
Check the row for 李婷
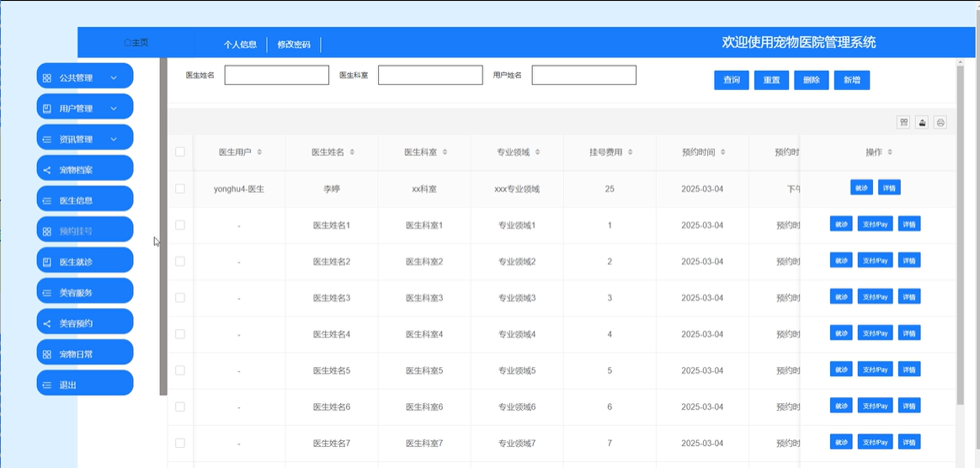pos(180,189)
